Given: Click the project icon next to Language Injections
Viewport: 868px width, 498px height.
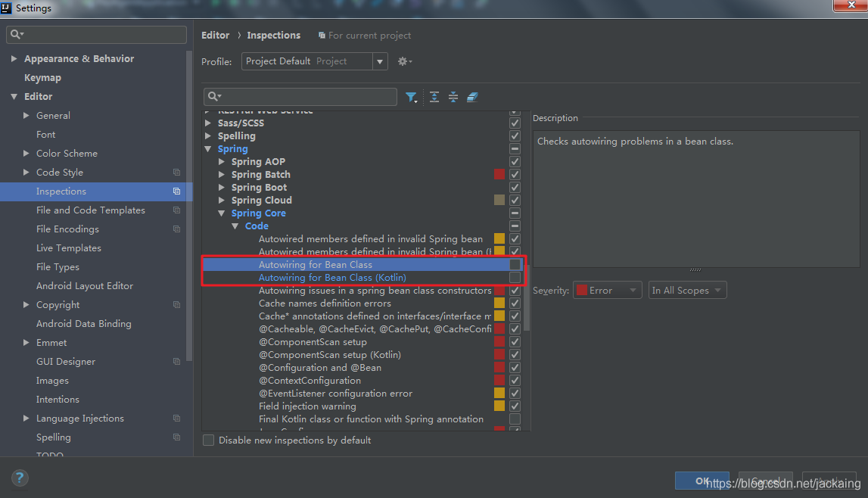Looking at the screenshot, I should [176, 419].
